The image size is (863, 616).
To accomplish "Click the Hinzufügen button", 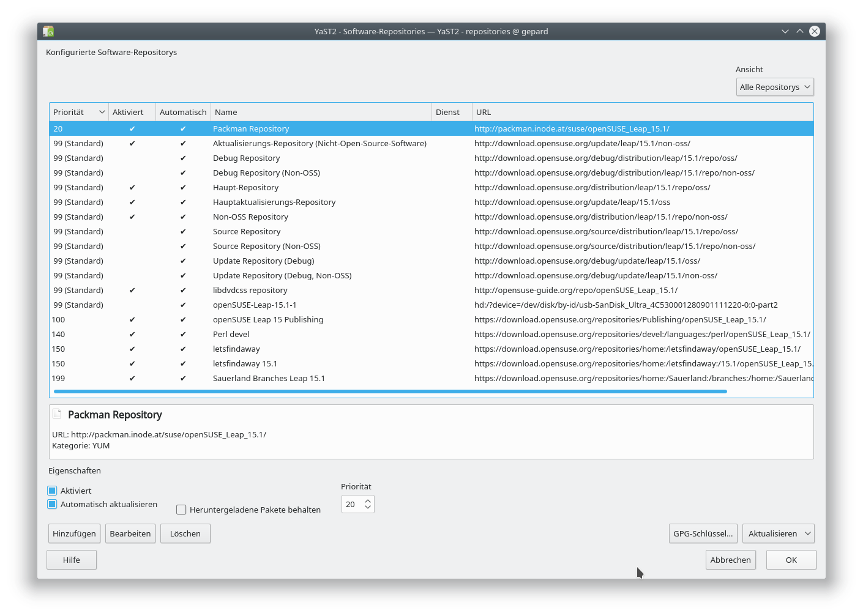I will (x=74, y=533).
